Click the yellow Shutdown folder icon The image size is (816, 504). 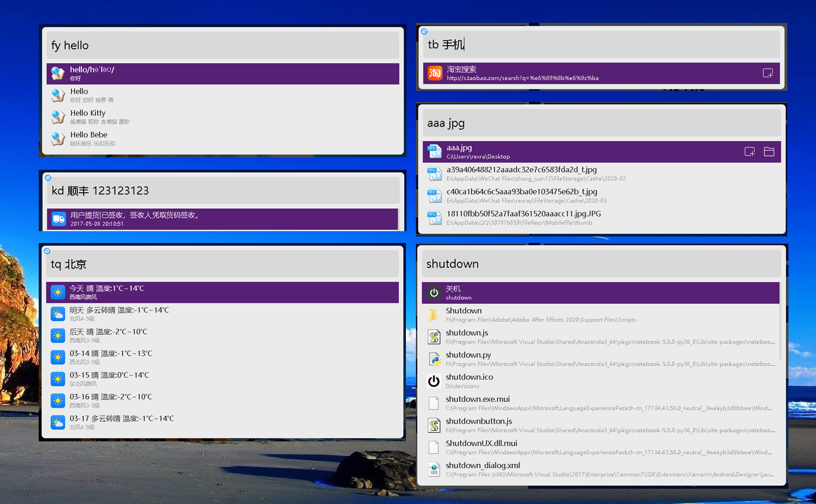click(433, 315)
